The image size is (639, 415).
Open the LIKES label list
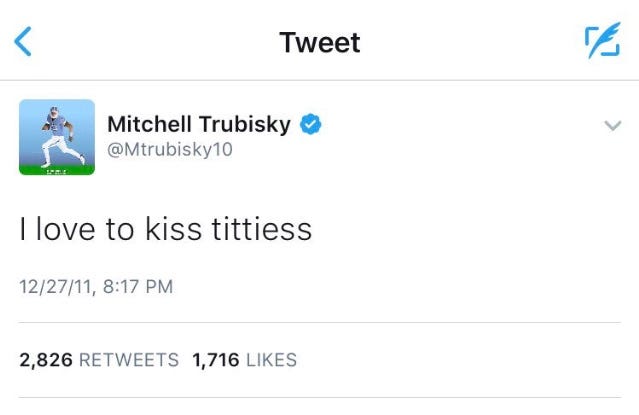271,360
